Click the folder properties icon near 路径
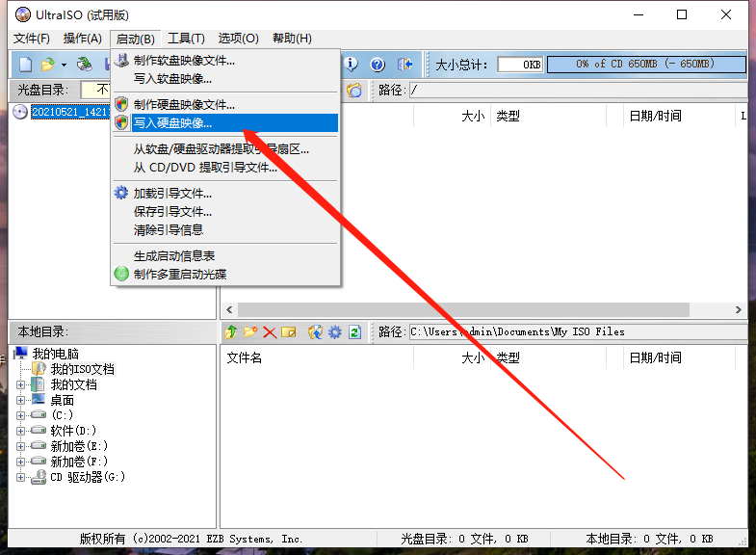 354,91
